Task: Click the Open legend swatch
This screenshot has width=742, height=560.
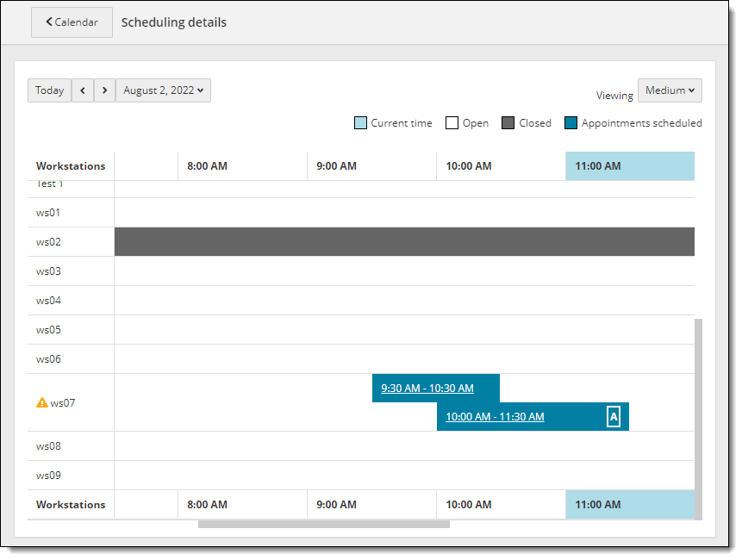Action: click(452, 123)
